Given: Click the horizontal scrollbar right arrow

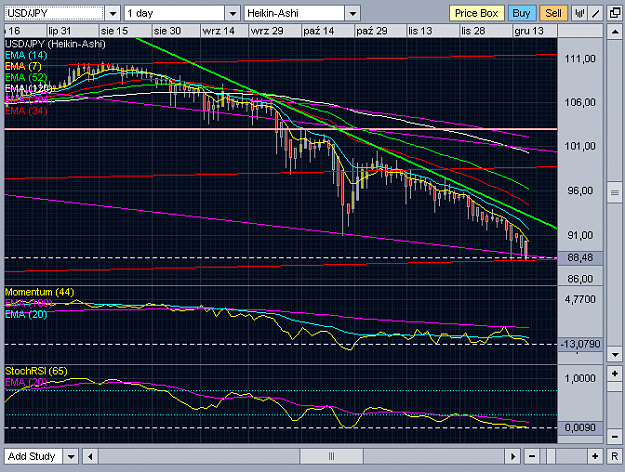Looking at the screenshot, I should [x=513, y=456].
